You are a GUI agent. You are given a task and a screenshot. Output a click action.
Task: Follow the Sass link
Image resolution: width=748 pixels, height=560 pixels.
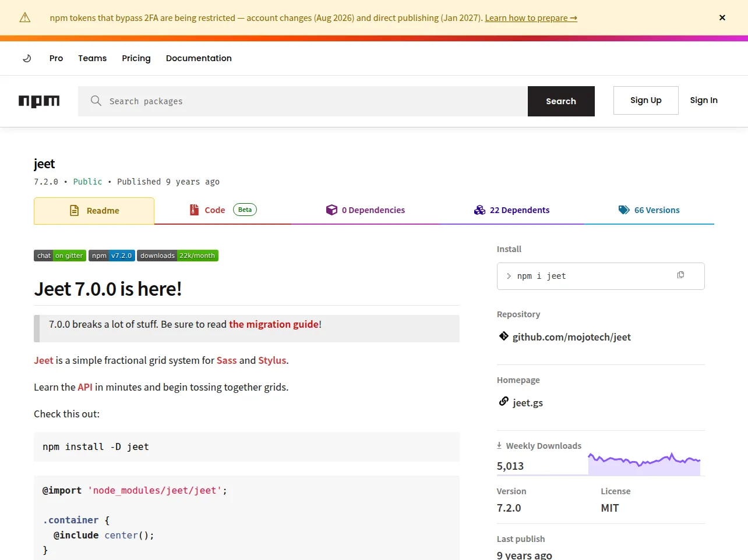[x=227, y=360]
